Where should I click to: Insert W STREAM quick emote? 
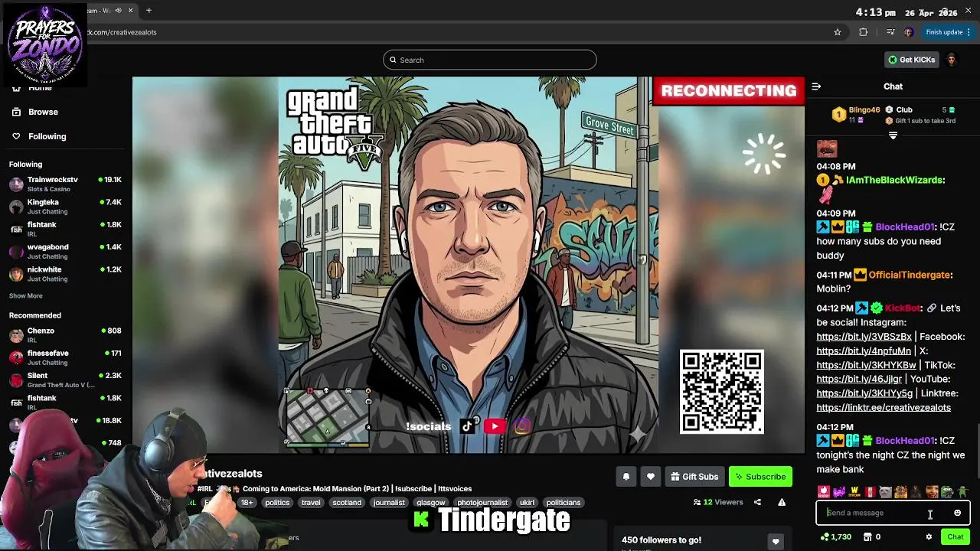[x=854, y=492]
